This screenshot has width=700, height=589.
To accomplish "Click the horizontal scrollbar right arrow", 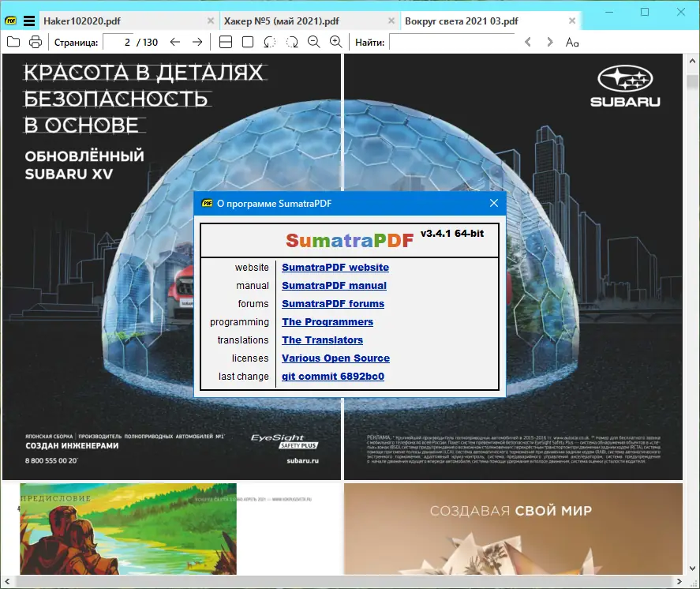I will point(679,581).
